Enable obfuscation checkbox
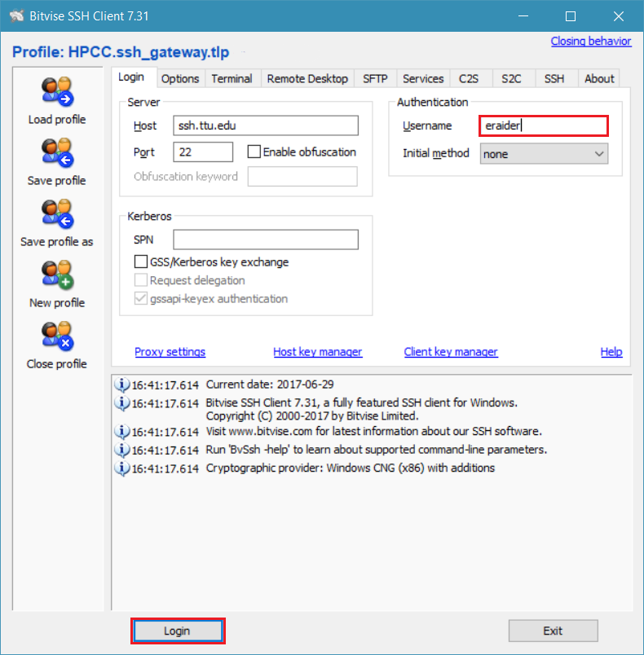This screenshot has width=644, height=655. point(254,152)
